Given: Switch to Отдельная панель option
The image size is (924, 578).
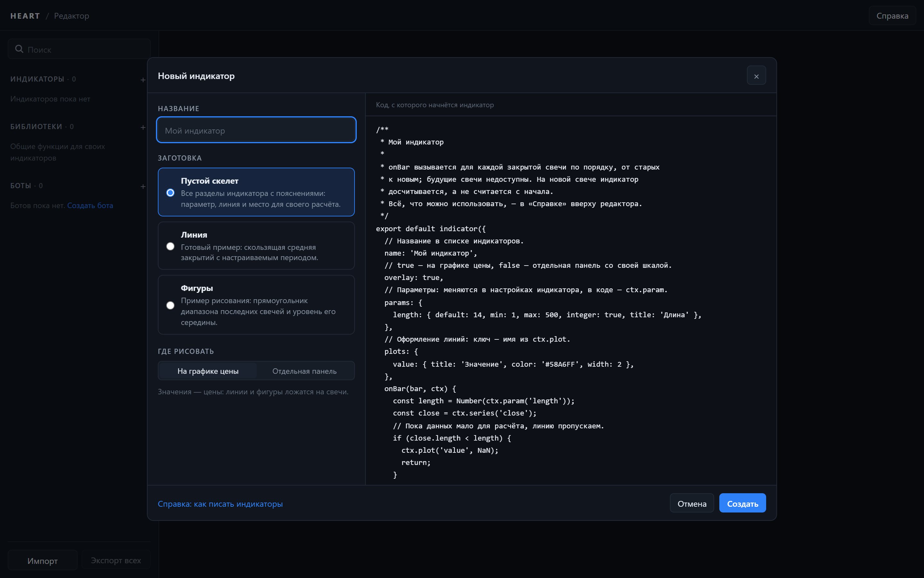Looking at the screenshot, I should (x=304, y=371).
